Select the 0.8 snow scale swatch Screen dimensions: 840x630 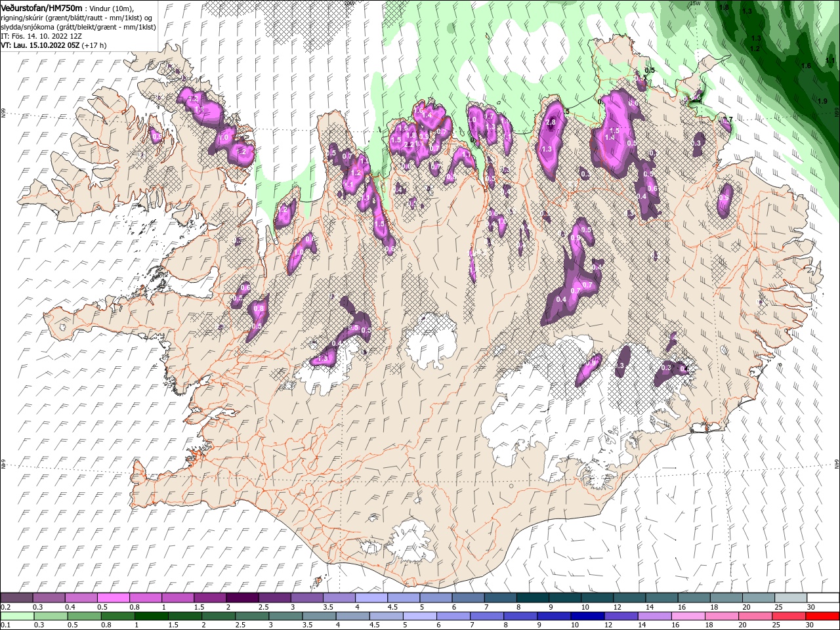coord(145,598)
